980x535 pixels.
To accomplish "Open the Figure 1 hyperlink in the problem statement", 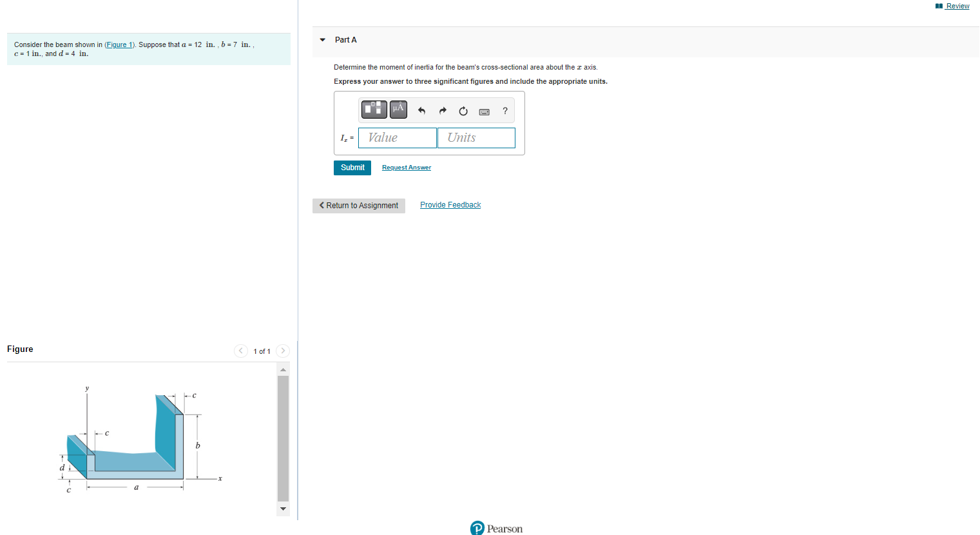I will pos(119,44).
